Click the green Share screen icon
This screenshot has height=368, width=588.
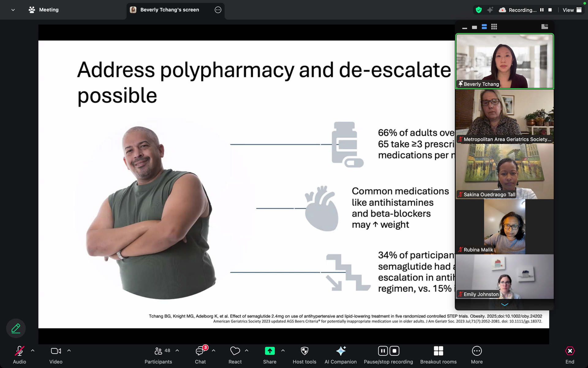coord(269,351)
